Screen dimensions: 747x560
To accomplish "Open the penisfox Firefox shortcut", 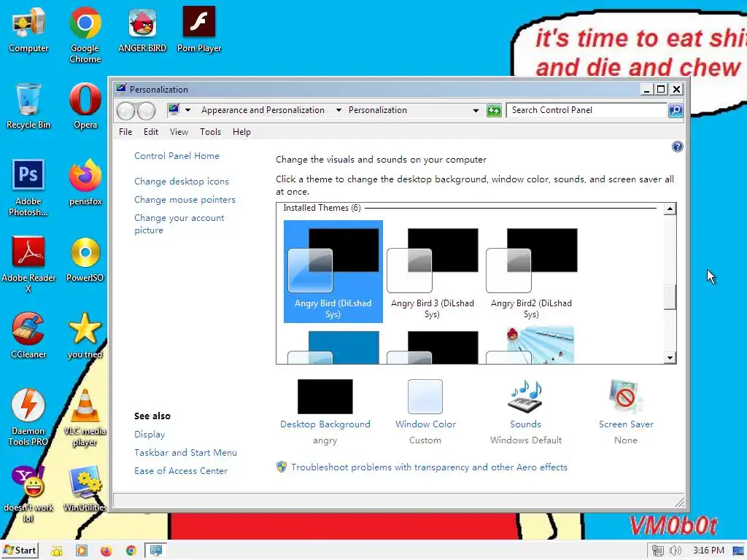I will coord(85,182).
